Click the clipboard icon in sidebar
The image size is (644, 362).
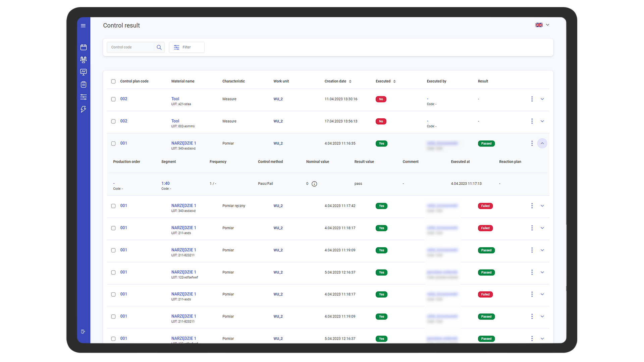pyautogui.click(x=84, y=84)
